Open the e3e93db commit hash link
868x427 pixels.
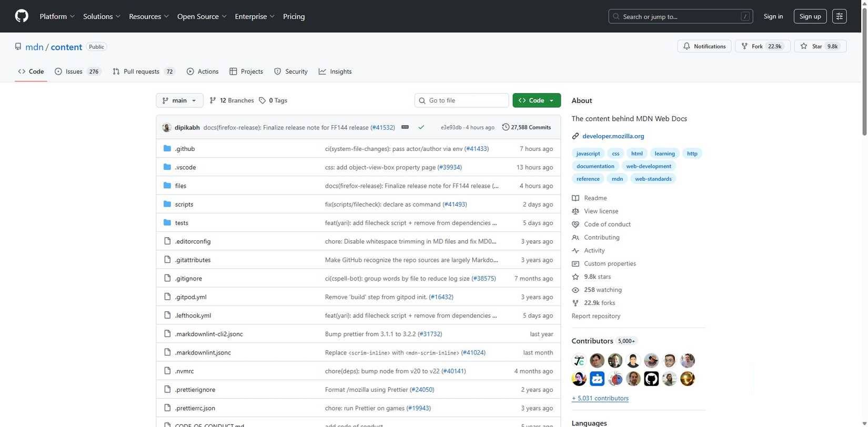coord(451,127)
